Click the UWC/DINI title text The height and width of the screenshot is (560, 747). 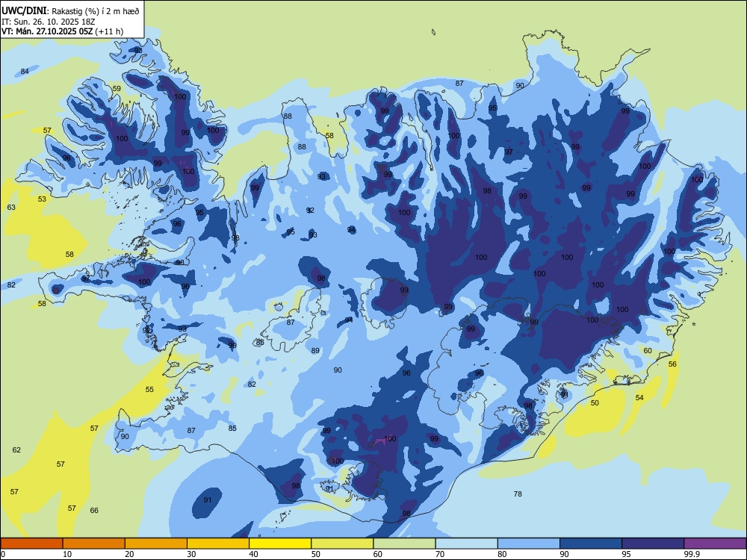click(x=24, y=10)
